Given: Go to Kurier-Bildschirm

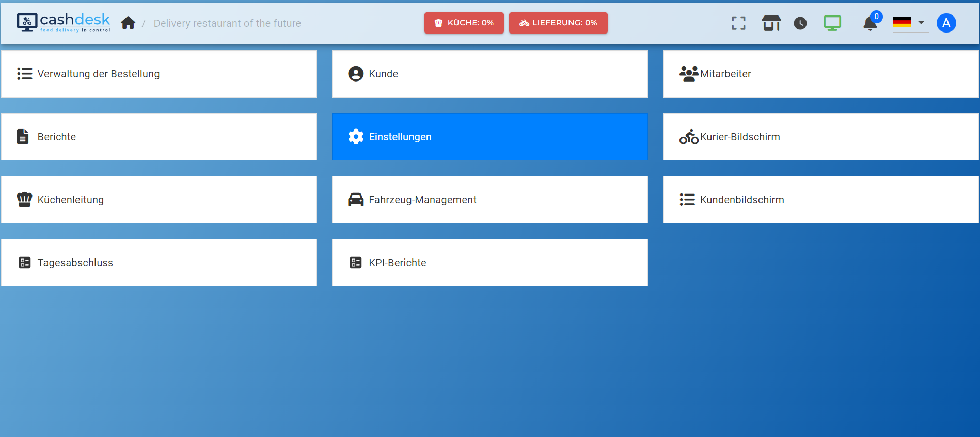Looking at the screenshot, I should [x=820, y=137].
